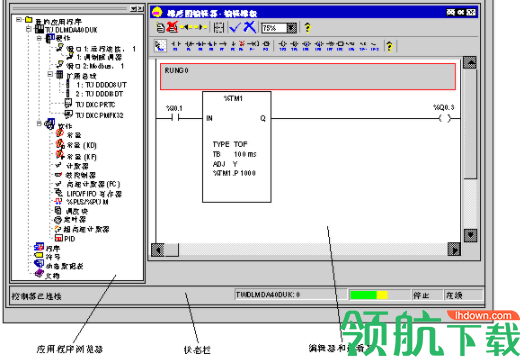This screenshot has width=520, height=363.
Task: Collapse the hardware node
Action: point(39,38)
